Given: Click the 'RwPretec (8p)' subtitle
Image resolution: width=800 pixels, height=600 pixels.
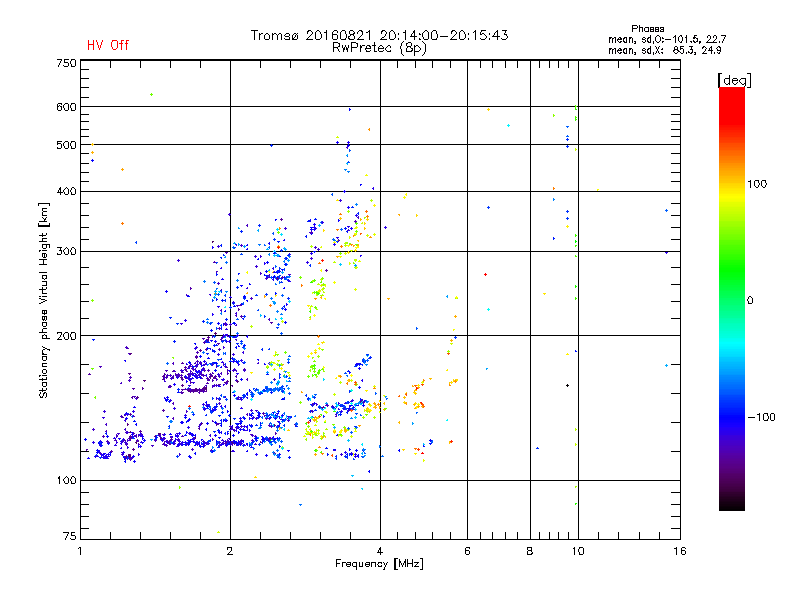Looking at the screenshot, I should pos(380,48).
